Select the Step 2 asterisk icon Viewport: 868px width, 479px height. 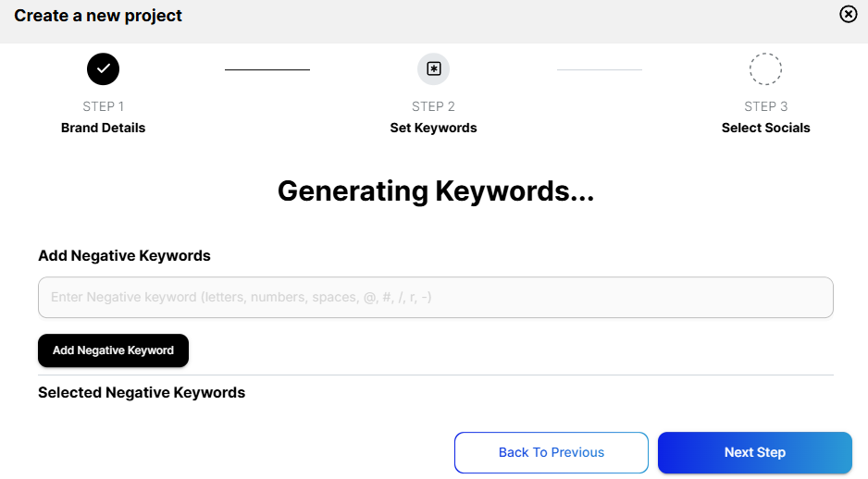point(433,68)
